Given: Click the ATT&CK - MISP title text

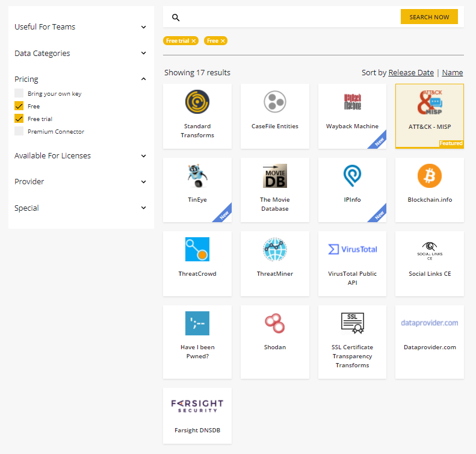Looking at the screenshot, I should [430, 126].
